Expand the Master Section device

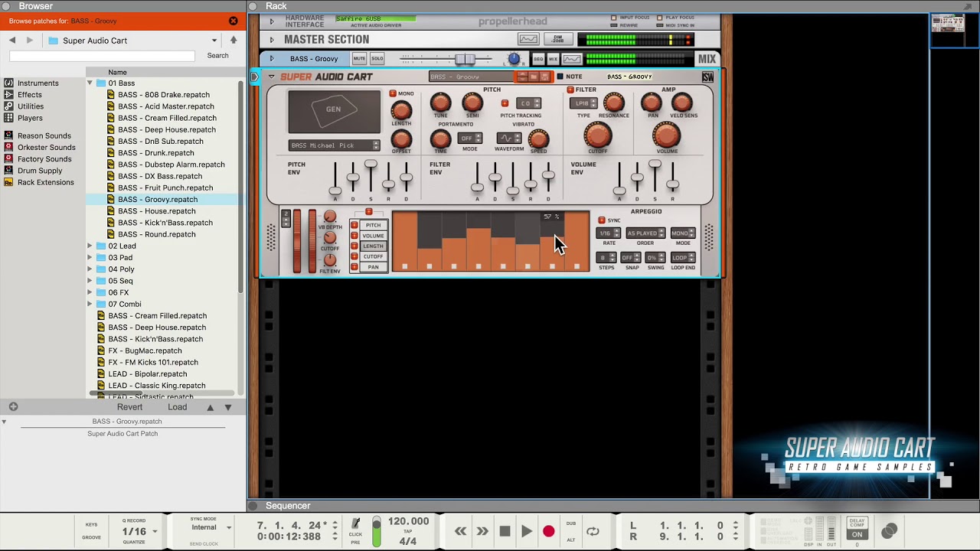(x=271, y=40)
